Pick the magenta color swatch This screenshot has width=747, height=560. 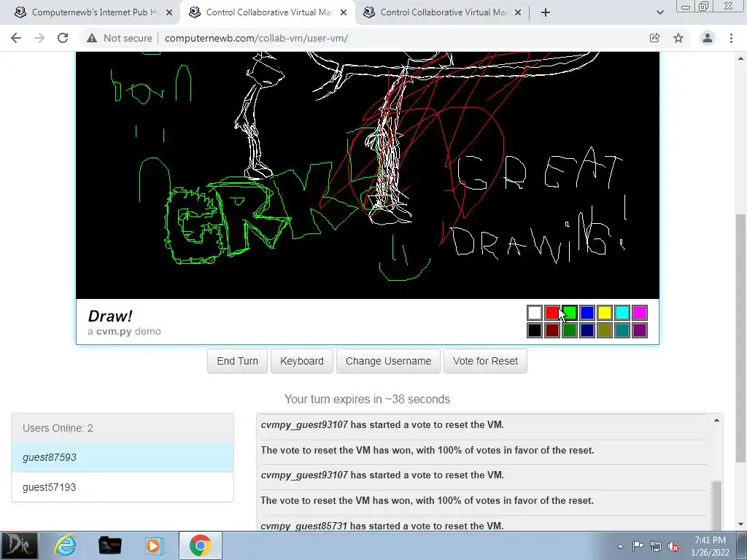click(640, 312)
